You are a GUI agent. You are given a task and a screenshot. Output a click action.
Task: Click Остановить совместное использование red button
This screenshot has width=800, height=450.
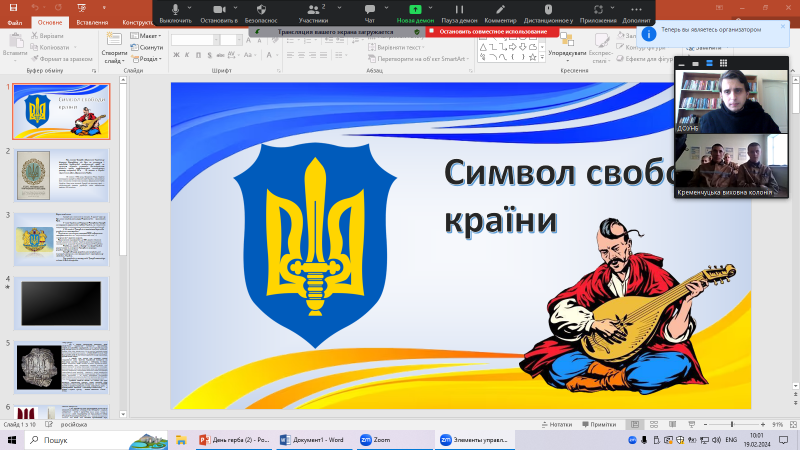(x=492, y=32)
